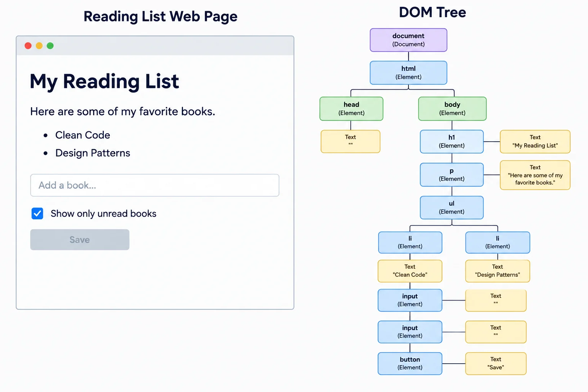Select the body element node
The width and height of the screenshot is (588, 392).
click(452, 109)
